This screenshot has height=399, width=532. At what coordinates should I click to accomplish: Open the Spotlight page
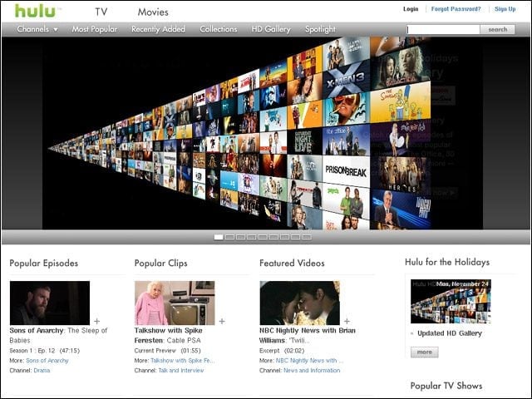pyautogui.click(x=320, y=29)
